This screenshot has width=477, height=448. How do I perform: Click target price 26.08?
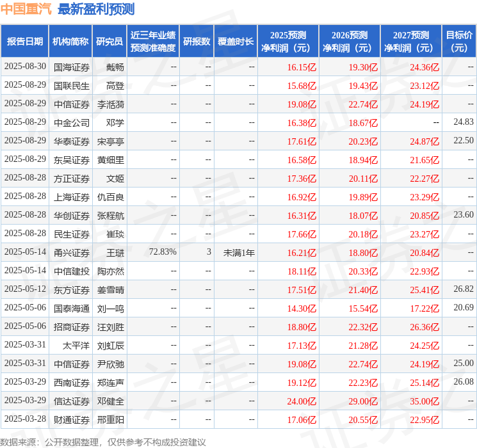tap(464, 381)
